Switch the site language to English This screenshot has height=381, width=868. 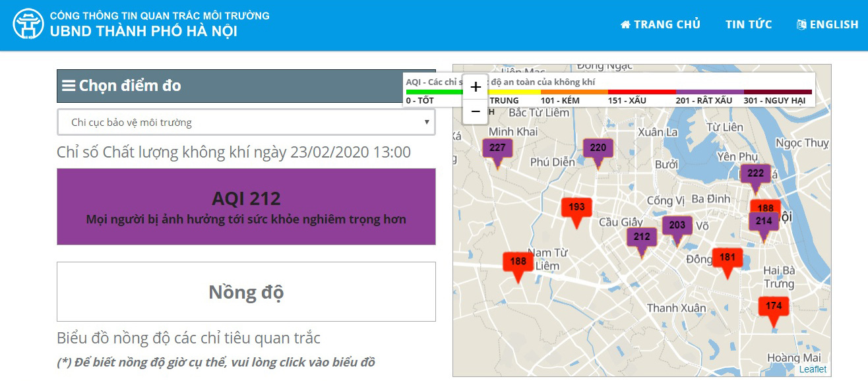[828, 24]
